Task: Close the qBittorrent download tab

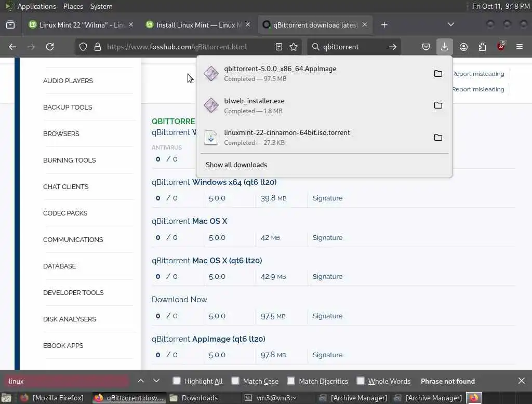Action: (x=365, y=25)
